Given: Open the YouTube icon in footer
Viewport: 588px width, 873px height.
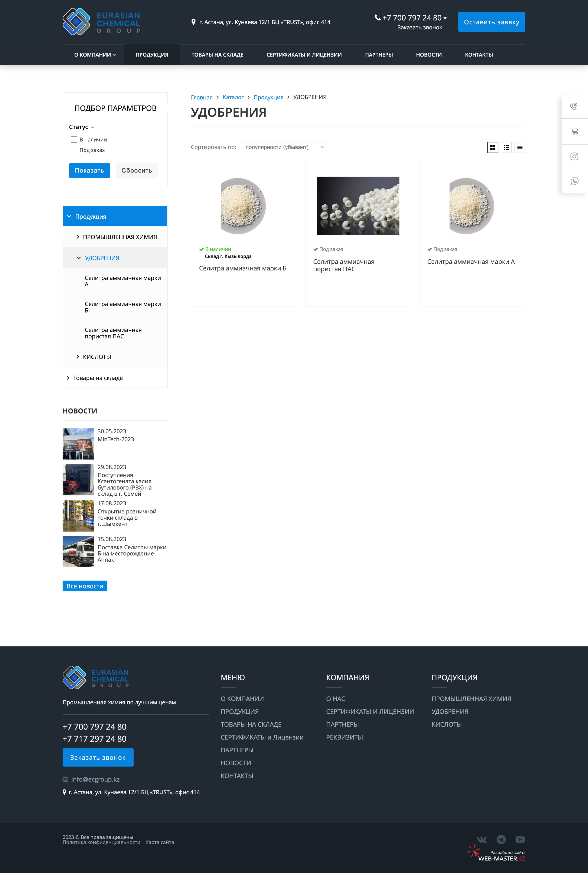Looking at the screenshot, I should (520, 839).
